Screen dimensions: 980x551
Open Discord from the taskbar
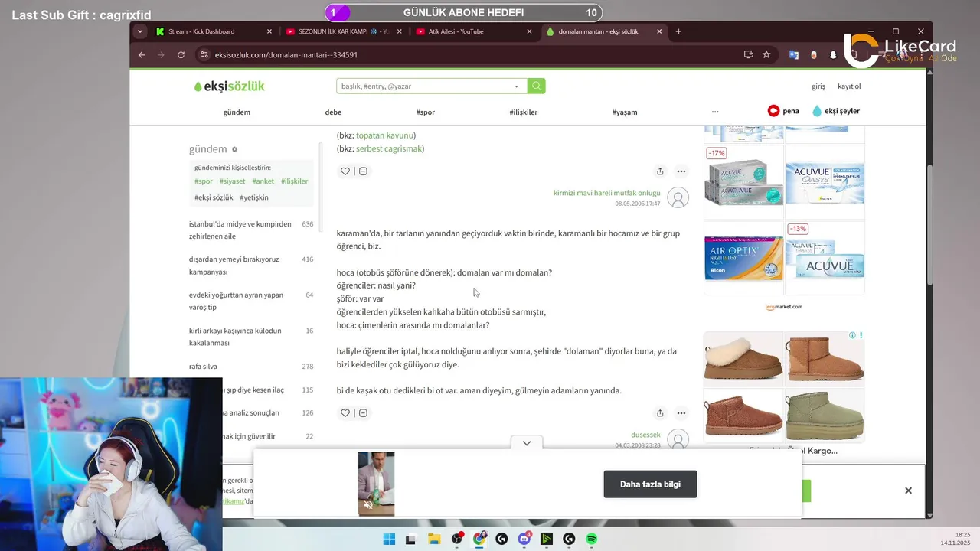524,539
